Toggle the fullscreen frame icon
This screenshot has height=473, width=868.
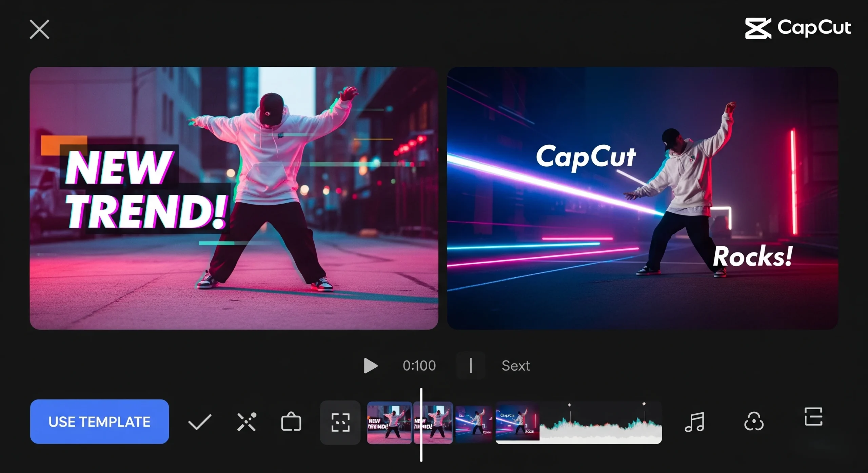[340, 422]
